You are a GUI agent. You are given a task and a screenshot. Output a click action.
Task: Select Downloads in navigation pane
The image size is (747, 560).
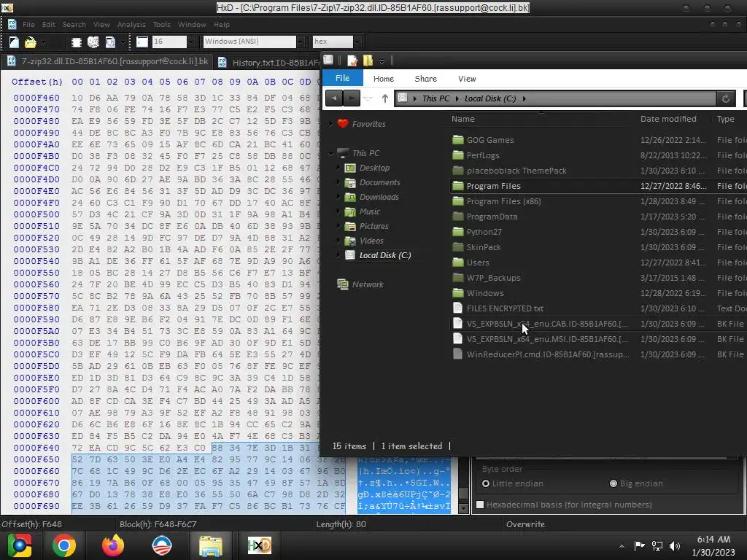coord(379,197)
